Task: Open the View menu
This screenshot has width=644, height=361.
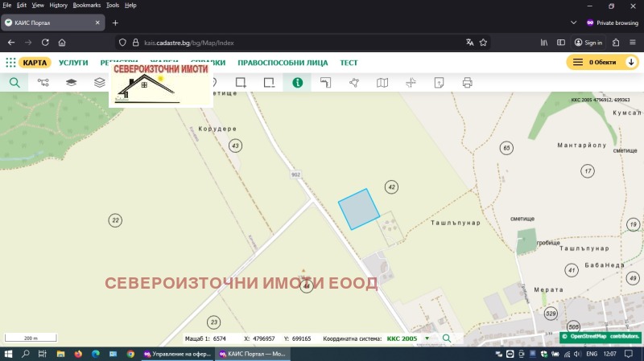Action: [x=38, y=6]
